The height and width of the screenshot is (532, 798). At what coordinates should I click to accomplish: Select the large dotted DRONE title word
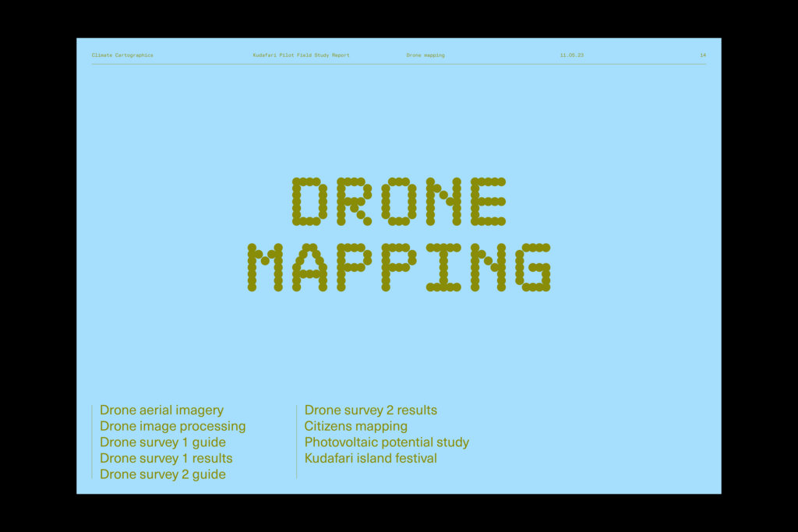tap(398, 202)
